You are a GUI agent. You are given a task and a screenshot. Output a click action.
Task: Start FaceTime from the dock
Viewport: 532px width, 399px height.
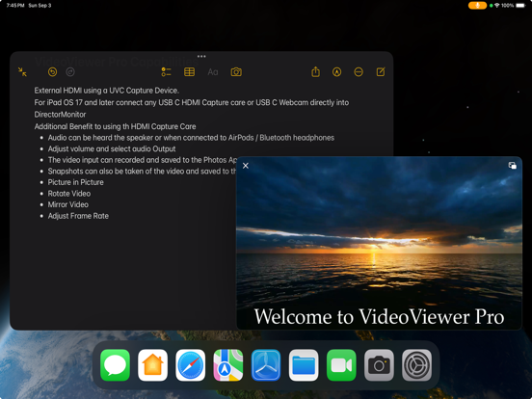341,365
